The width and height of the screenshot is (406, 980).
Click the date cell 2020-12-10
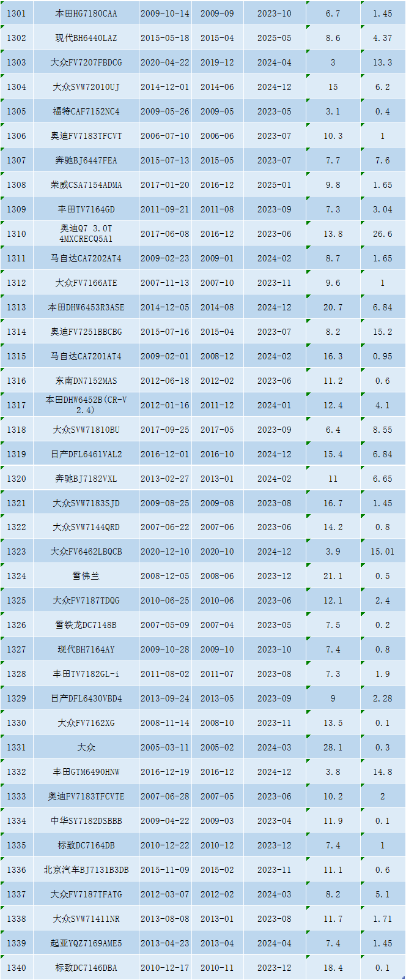pos(165,552)
